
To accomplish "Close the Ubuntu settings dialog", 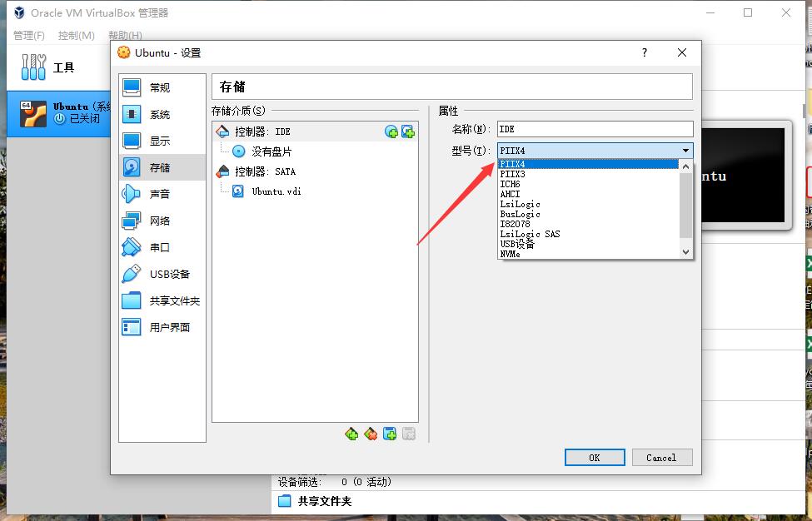I will pos(682,52).
